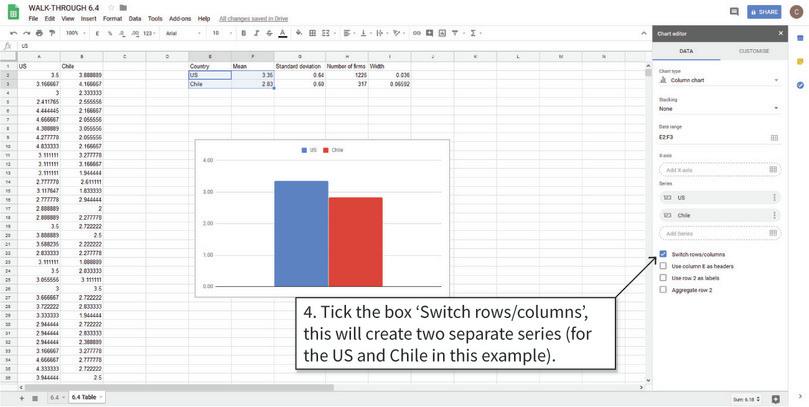The width and height of the screenshot is (809, 407).
Task: Tick the Aggregate row 2 checkbox
Action: tap(663, 290)
